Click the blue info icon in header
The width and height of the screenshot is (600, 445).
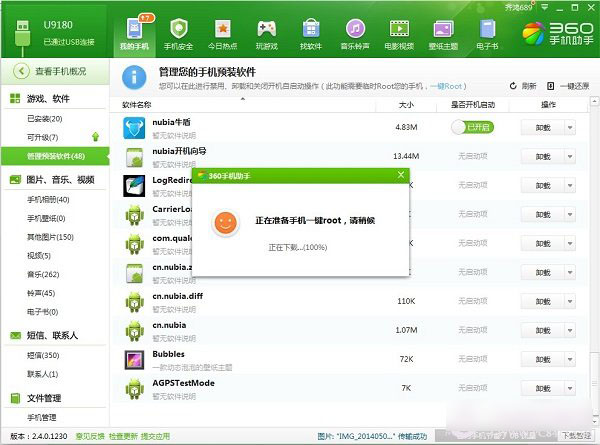(134, 77)
